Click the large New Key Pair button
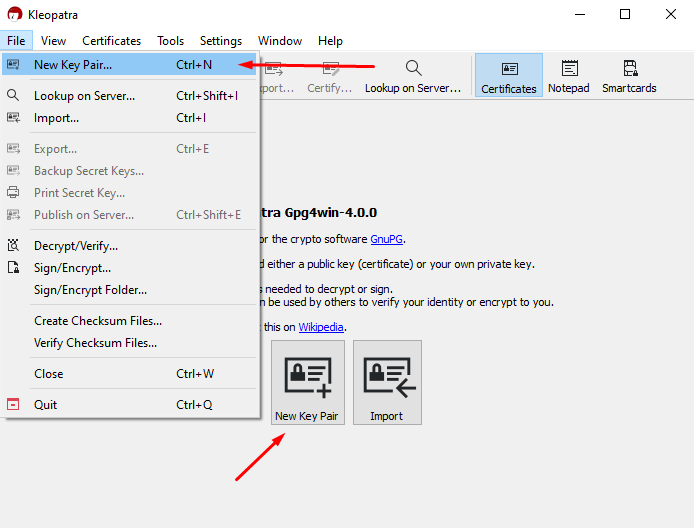 pos(308,382)
